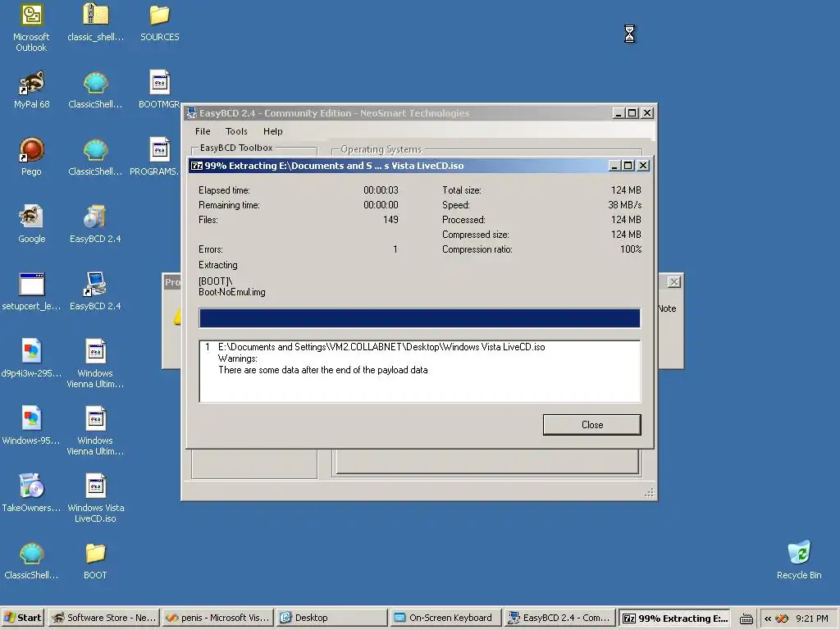Click 'There are some data after the end' text
This screenshot has height=630, width=840.
pos(322,370)
